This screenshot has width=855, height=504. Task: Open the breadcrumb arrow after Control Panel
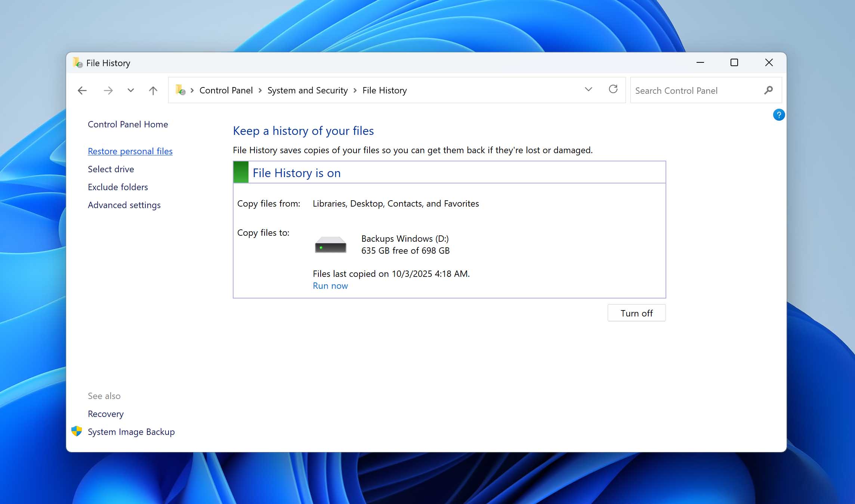click(x=260, y=90)
